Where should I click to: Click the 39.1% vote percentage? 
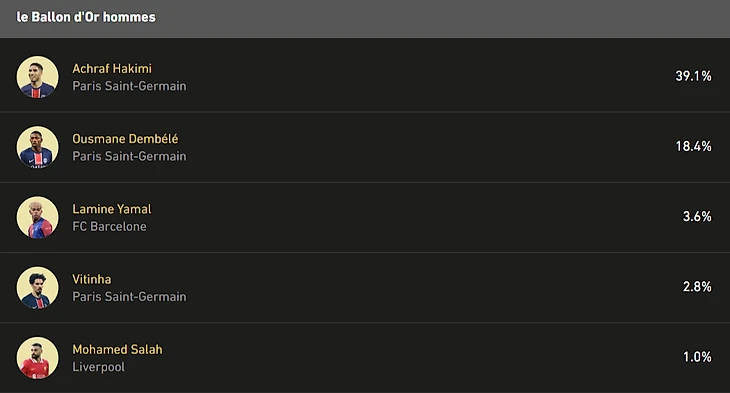(x=693, y=76)
